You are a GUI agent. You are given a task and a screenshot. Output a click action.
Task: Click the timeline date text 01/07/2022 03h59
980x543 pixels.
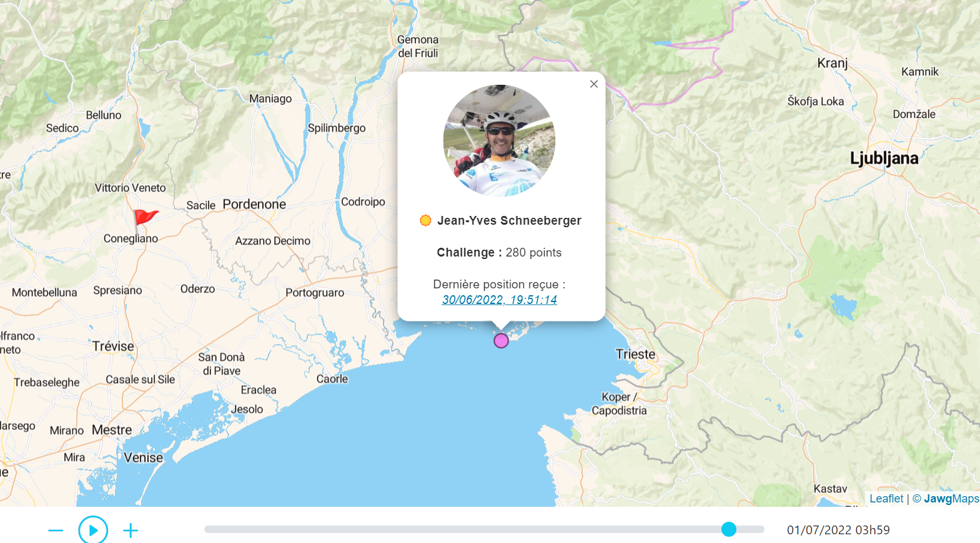coord(838,530)
